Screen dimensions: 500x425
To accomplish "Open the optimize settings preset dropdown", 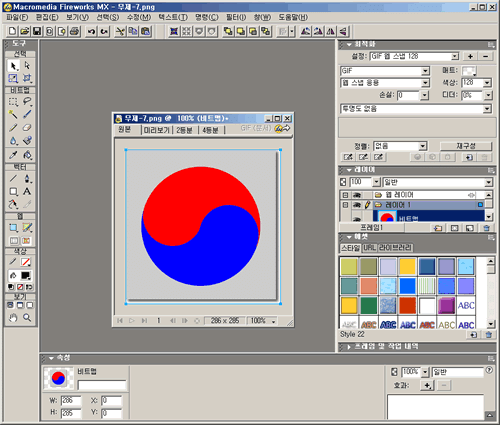I will (455, 57).
